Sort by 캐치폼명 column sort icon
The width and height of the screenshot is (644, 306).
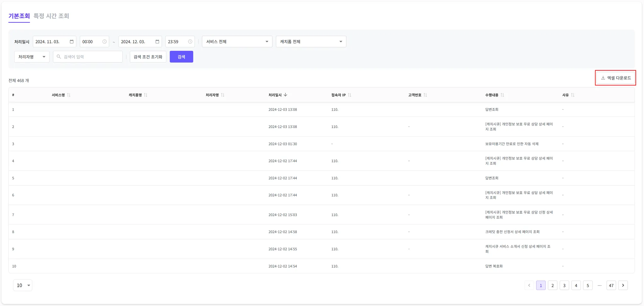point(146,95)
